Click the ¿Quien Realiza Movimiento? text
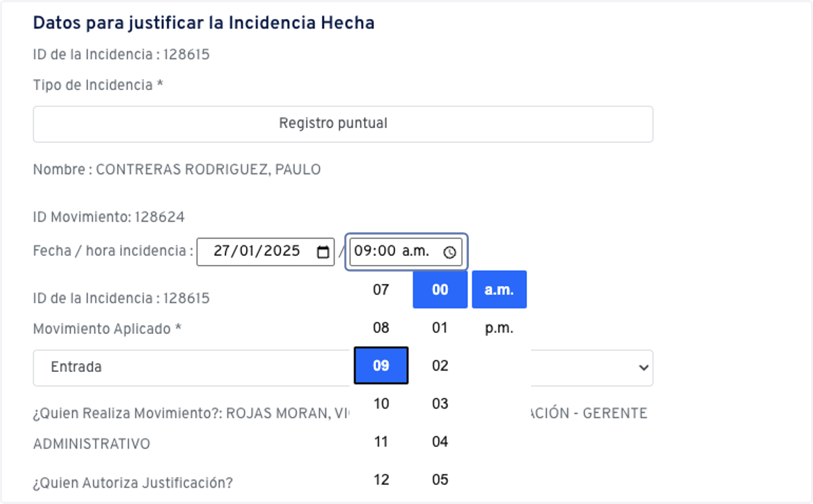 tap(127, 413)
